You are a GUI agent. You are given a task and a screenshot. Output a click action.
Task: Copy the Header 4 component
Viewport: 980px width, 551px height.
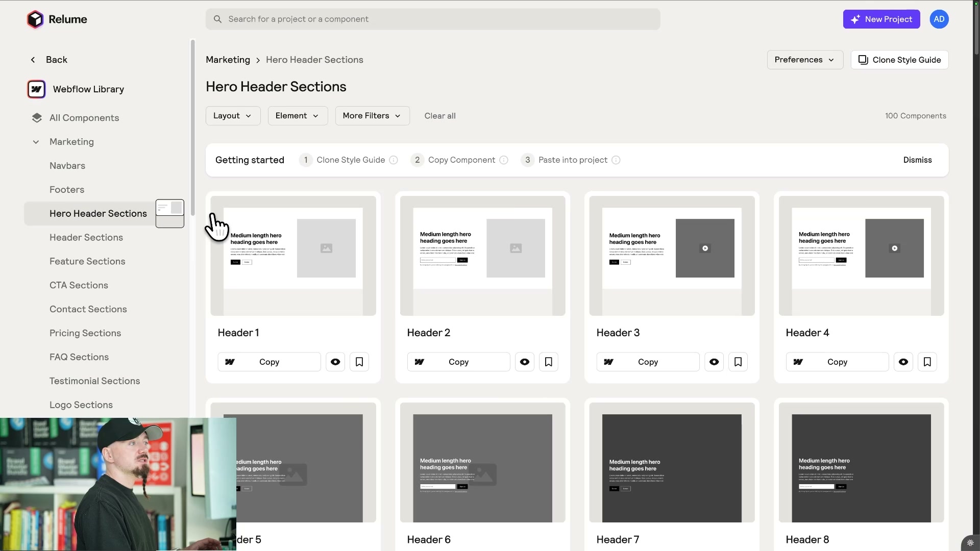(x=837, y=362)
